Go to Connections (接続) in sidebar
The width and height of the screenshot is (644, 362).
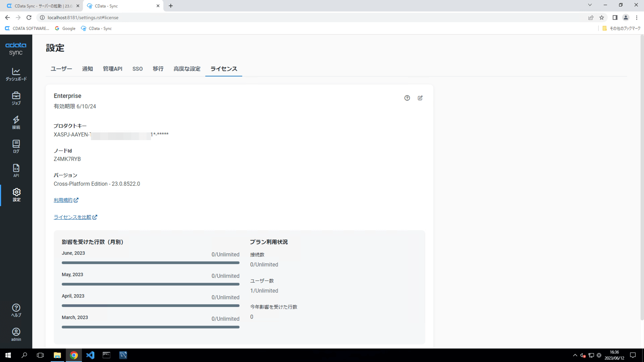pos(16,122)
